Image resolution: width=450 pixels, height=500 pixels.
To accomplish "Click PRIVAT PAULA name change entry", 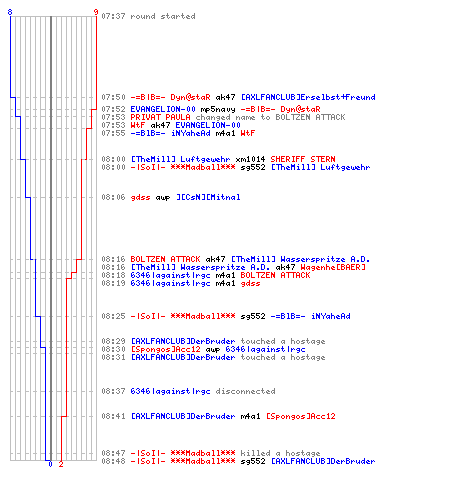I will click(x=223, y=117).
